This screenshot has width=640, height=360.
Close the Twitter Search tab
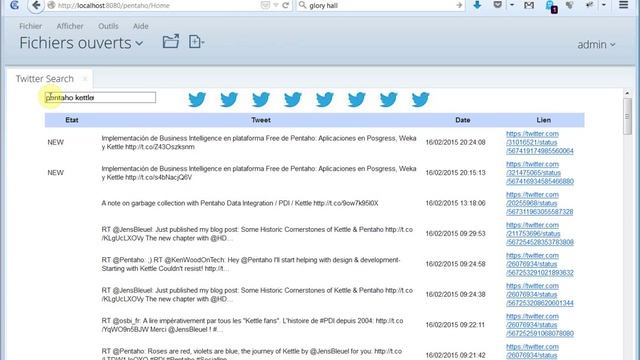pyautogui.click(x=85, y=79)
